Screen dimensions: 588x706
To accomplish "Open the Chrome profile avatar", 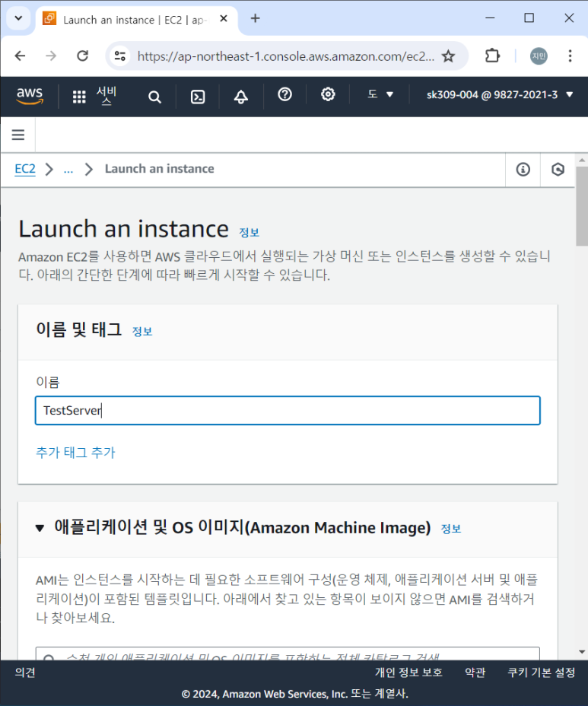I will (539, 56).
